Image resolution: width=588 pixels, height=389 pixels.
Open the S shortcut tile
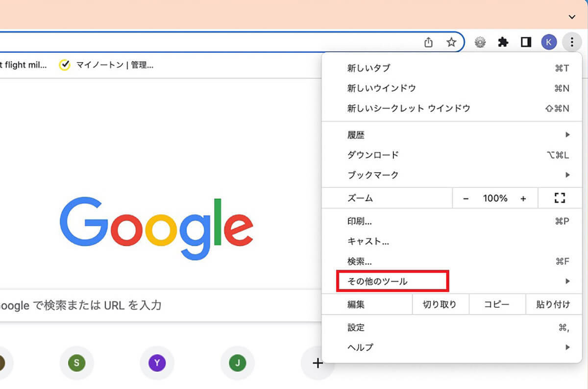(x=76, y=363)
